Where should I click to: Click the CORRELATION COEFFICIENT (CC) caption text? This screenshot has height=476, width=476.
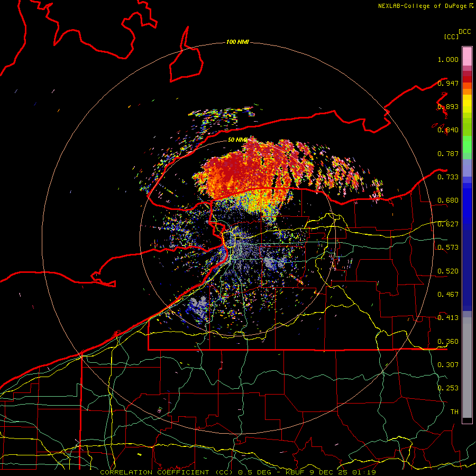167,472
